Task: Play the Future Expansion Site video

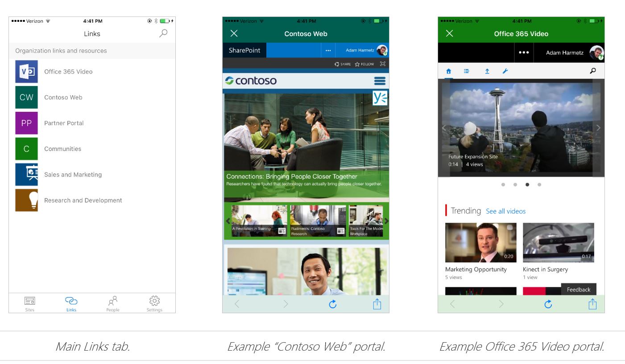Action: [521, 128]
